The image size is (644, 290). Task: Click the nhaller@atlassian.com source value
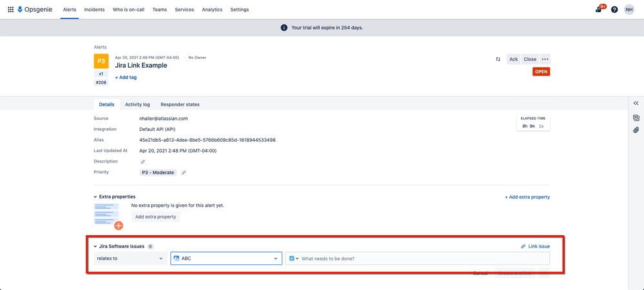click(x=164, y=119)
